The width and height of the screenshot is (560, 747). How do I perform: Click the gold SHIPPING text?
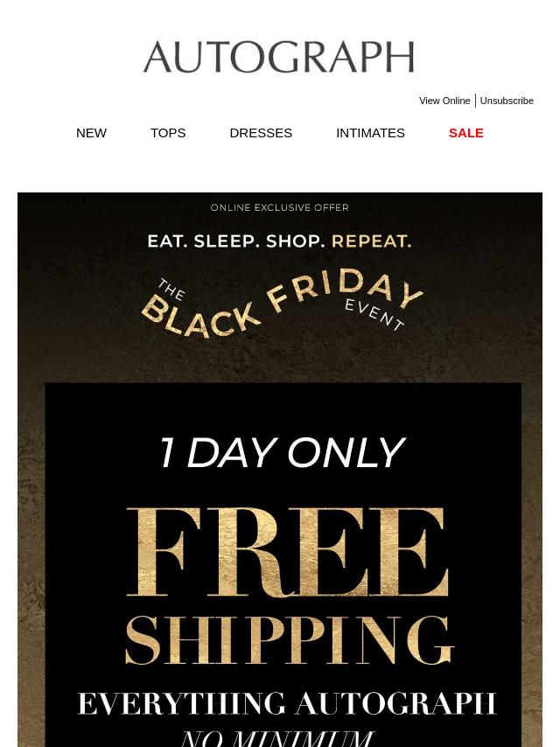click(289, 640)
